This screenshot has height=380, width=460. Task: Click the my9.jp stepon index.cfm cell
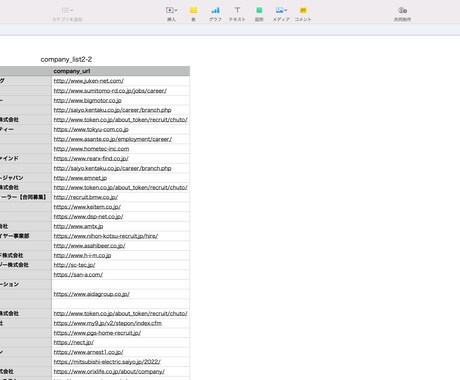[121, 323]
